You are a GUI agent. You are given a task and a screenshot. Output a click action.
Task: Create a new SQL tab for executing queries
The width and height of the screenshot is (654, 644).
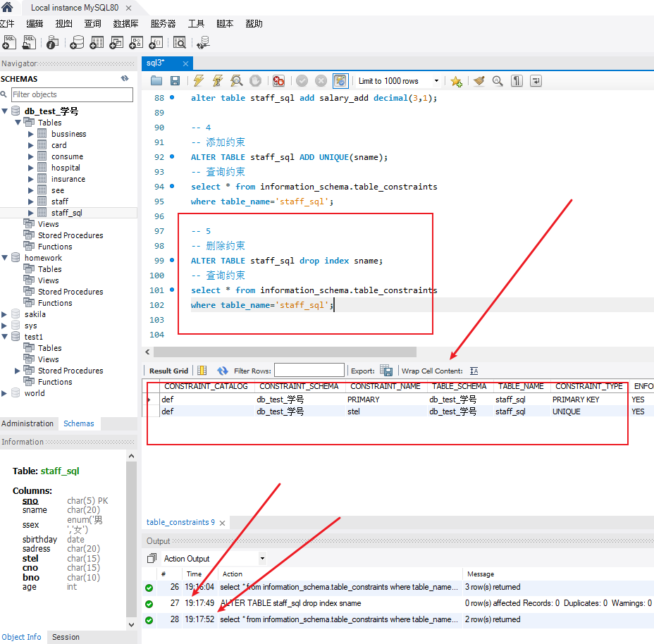[x=8, y=42]
